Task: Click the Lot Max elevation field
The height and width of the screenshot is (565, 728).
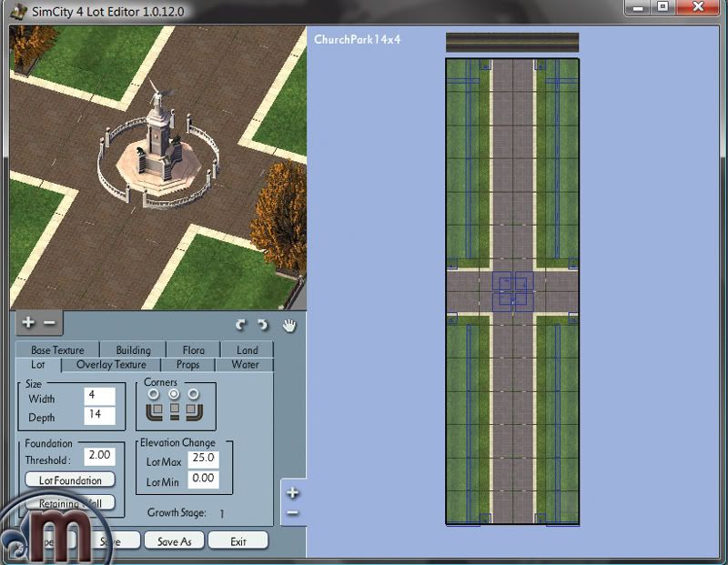Action: tap(203, 459)
